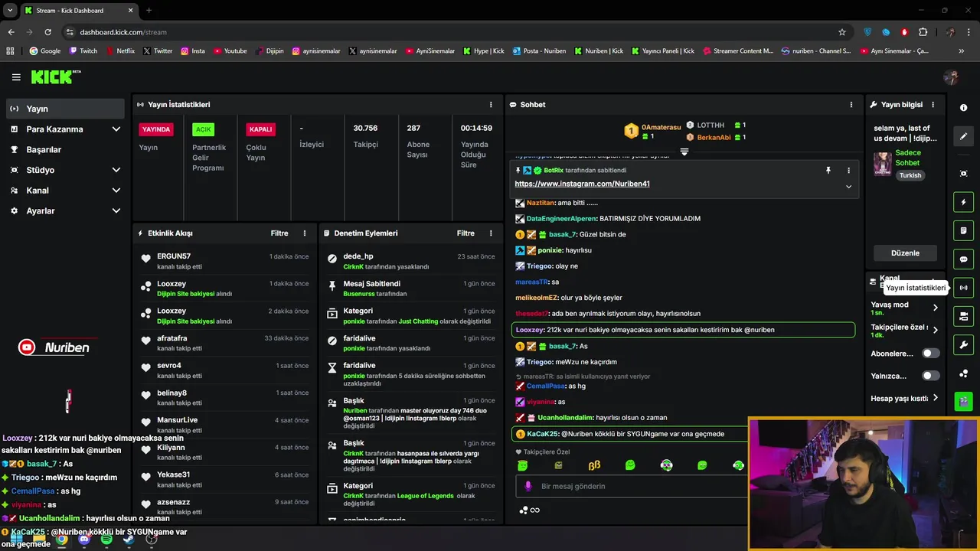Viewport: 980px width, 551px height.
Task: Open the options menu of Etkinlik Akışı panel
Action: pyautogui.click(x=304, y=233)
